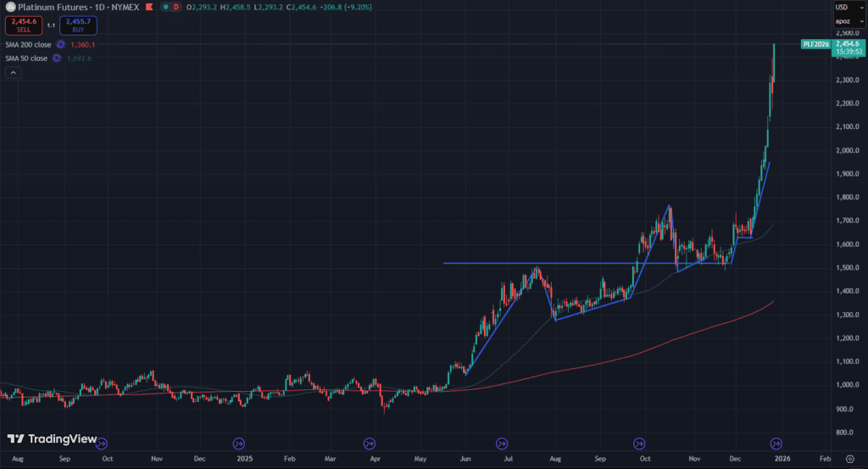The image size is (868, 469).
Task: Select the SMA 200 close indicator label
Action: point(27,44)
